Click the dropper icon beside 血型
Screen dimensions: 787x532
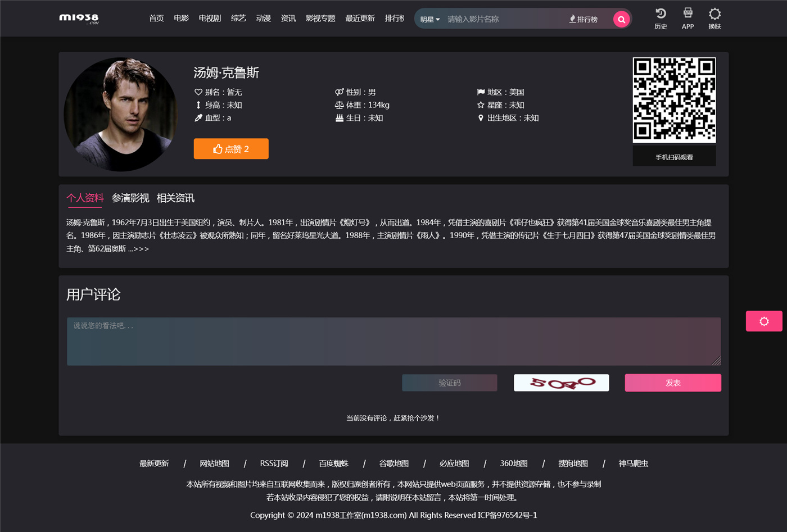[x=198, y=118]
